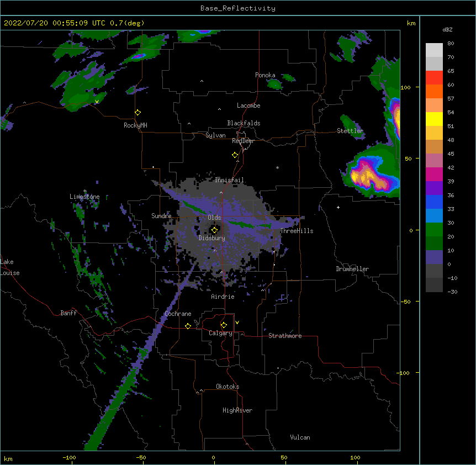
Task: Select the Banff town label
Action: pyautogui.click(x=68, y=313)
